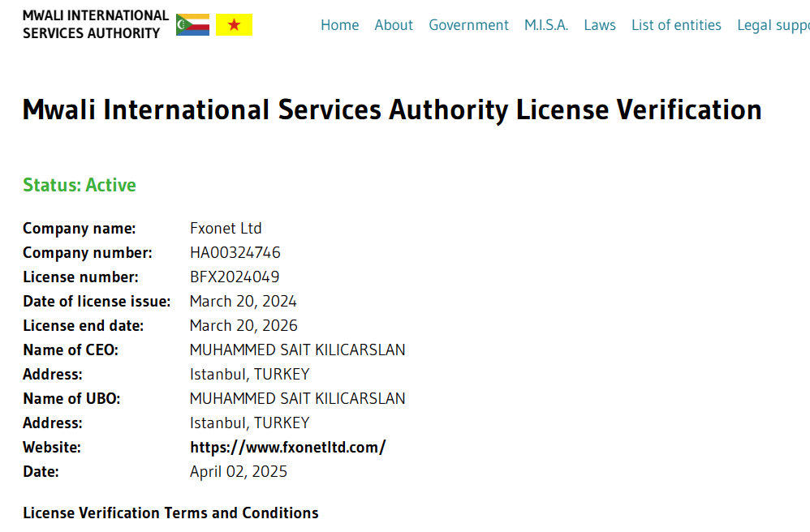Viewport: 810px width, 532px height.
Task: Click the license number BFX2024049
Action: [235, 277]
